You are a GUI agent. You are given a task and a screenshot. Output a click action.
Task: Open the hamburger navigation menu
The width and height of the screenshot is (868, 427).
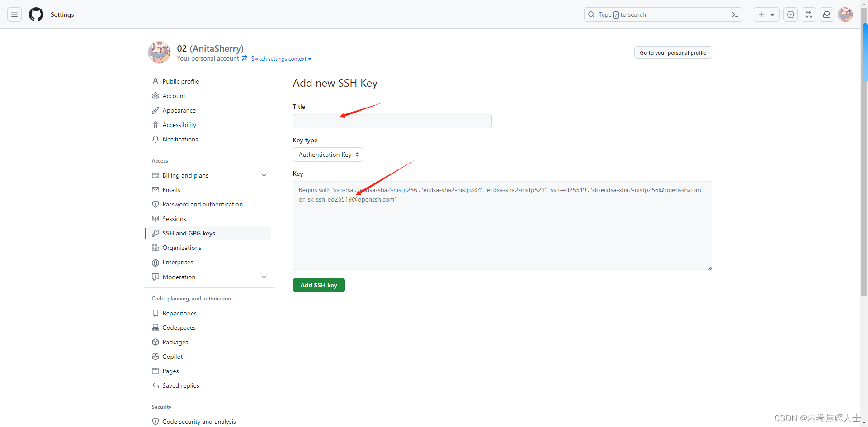click(x=14, y=14)
